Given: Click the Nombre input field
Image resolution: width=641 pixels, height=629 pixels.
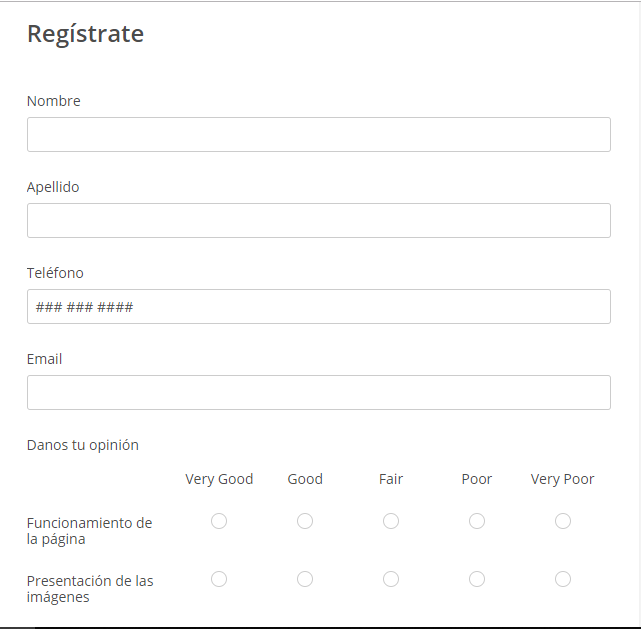Looking at the screenshot, I should pyautogui.click(x=318, y=135).
